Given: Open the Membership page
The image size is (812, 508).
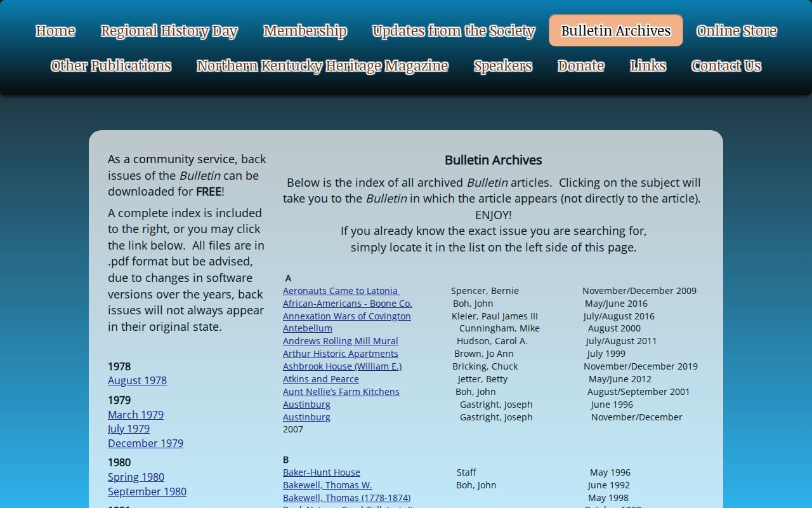Looking at the screenshot, I should point(305,30).
